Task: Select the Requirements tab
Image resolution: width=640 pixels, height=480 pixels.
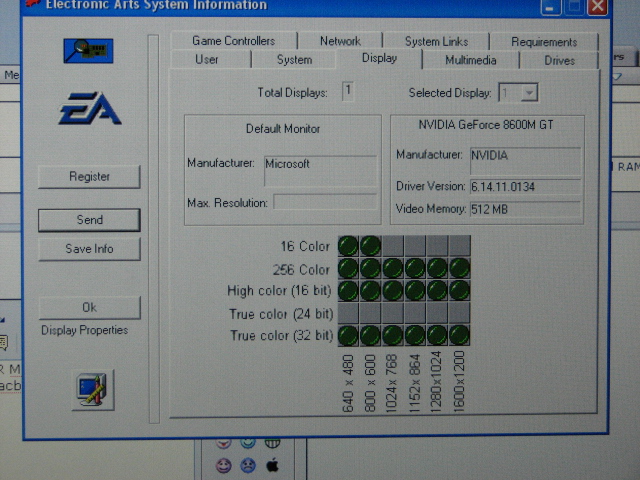Action: pos(544,42)
